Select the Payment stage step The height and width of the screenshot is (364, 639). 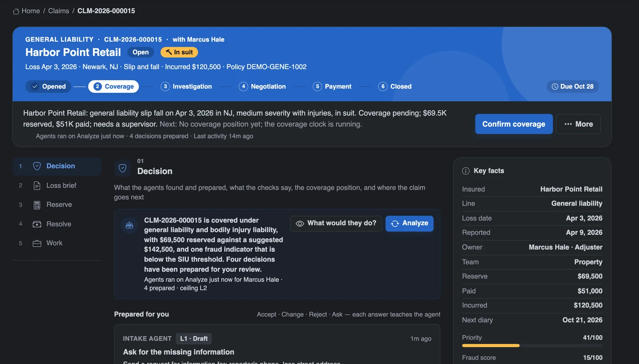tap(332, 87)
